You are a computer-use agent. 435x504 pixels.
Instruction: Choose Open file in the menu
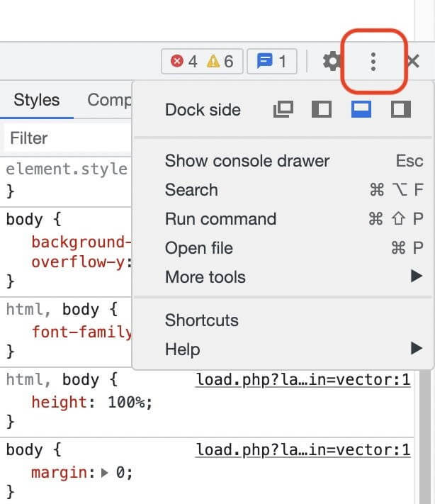pos(283,248)
